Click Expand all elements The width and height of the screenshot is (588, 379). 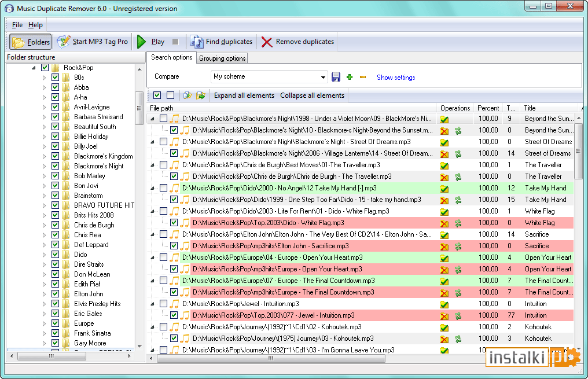click(x=244, y=95)
